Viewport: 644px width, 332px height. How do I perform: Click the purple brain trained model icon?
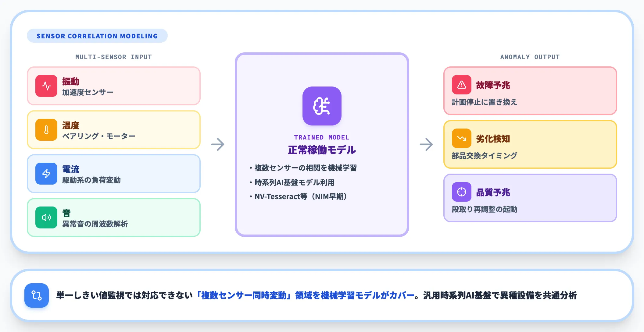322,106
